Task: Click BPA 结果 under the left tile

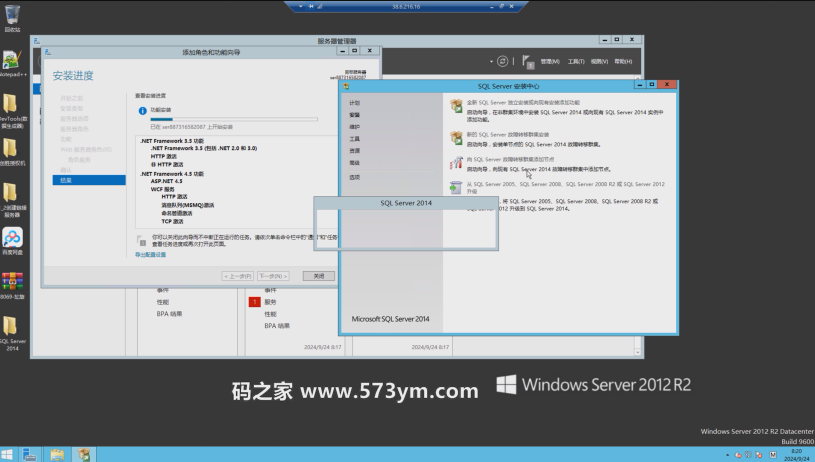Action: click(169, 314)
